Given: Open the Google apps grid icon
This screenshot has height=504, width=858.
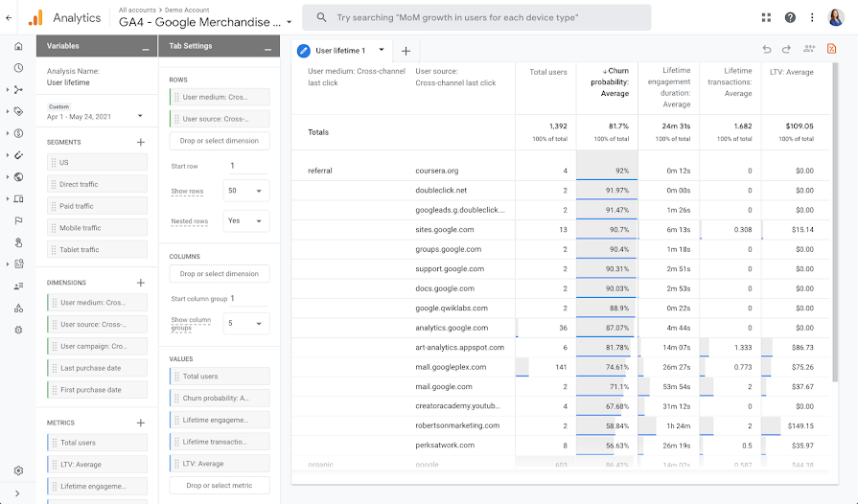Looking at the screenshot, I should (x=766, y=17).
